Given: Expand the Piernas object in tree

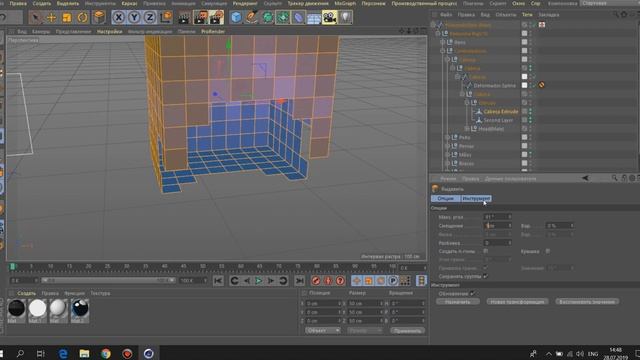Looking at the screenshot, I should point(448,146).
